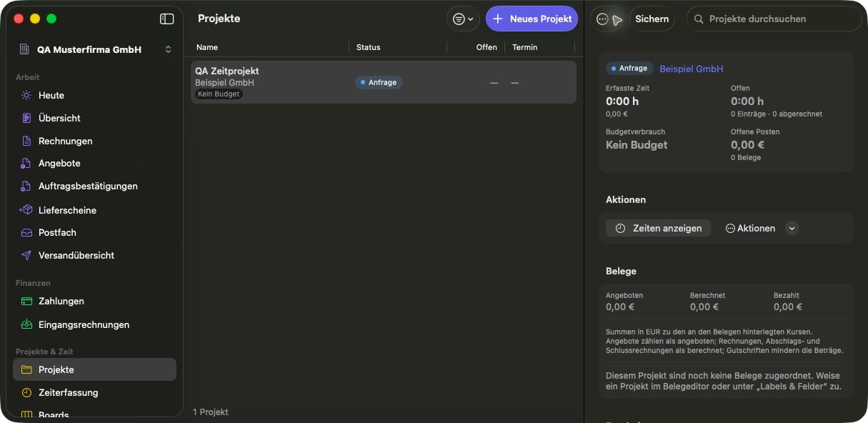Expand the chevron next to Aktionen
Image resolution: width=868 pixels, height=423 pixels.
pyautogui.click(x=792, y=228)
